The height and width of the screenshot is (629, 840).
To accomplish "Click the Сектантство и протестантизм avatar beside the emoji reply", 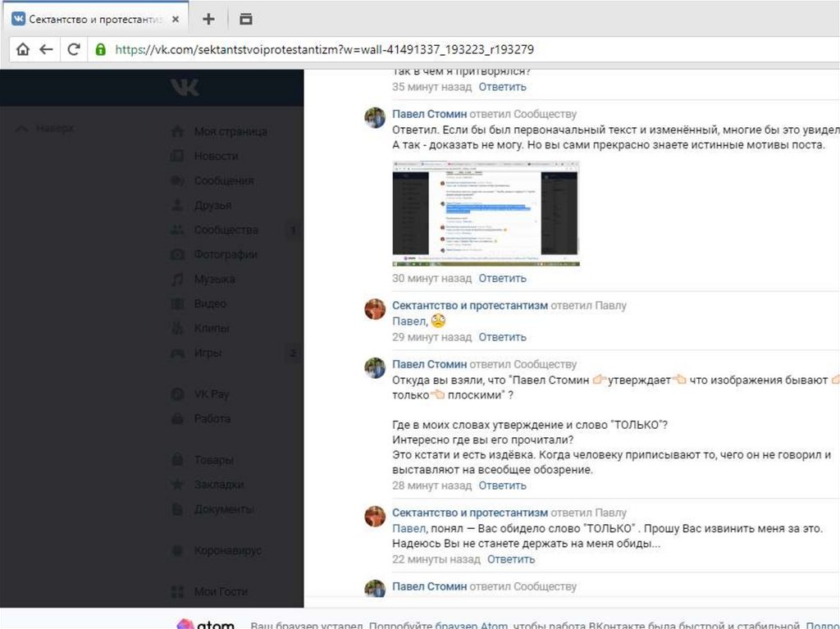I will (x=375, y=309).
